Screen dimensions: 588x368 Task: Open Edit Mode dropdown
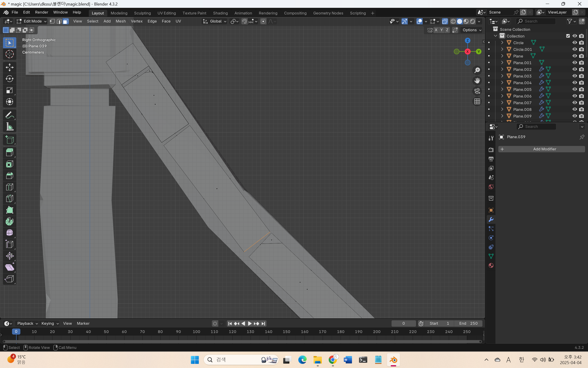(x=31, y=21)
